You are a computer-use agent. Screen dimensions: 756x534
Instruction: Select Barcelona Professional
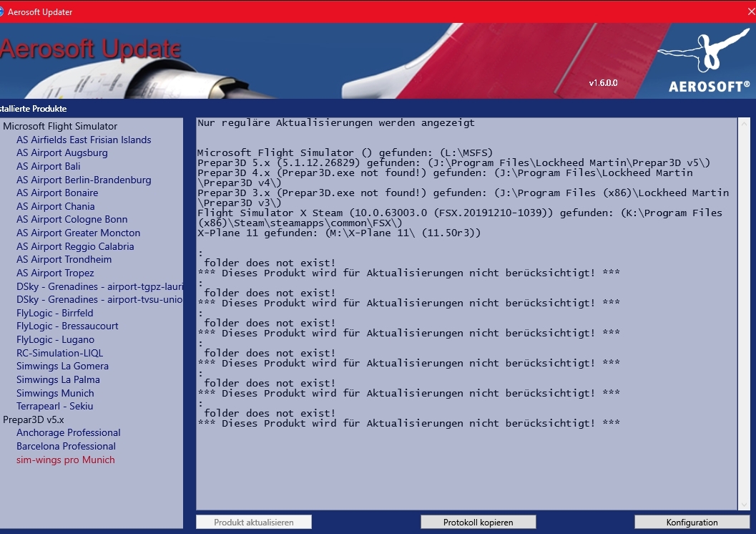66,446
